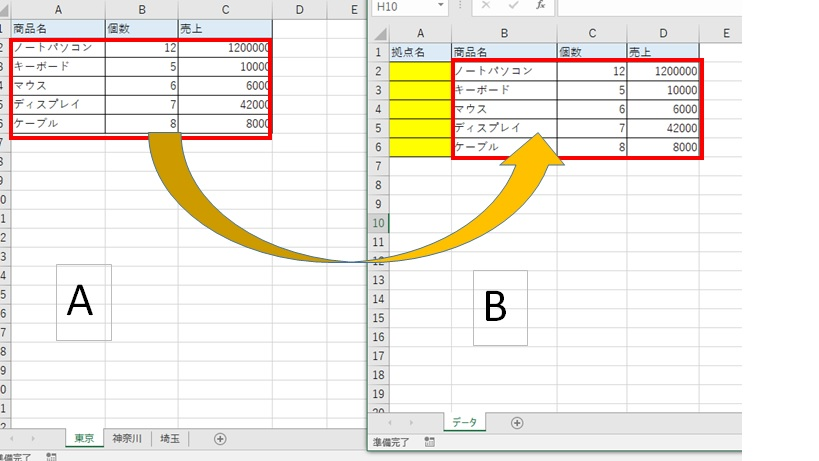This screenshot has width=819, height=461.
Task: Click column D header in window B
Action: point(661,32)
